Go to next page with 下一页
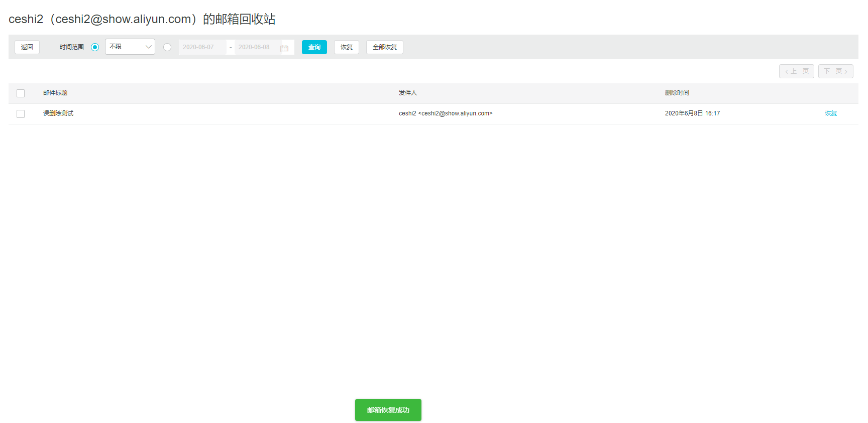The image size is (868, 423). tap(835, 71)
